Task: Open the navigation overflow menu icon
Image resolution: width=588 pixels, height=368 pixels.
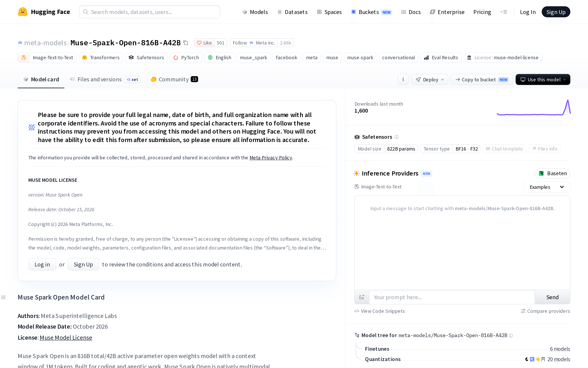Action: [x=504, y=12]
